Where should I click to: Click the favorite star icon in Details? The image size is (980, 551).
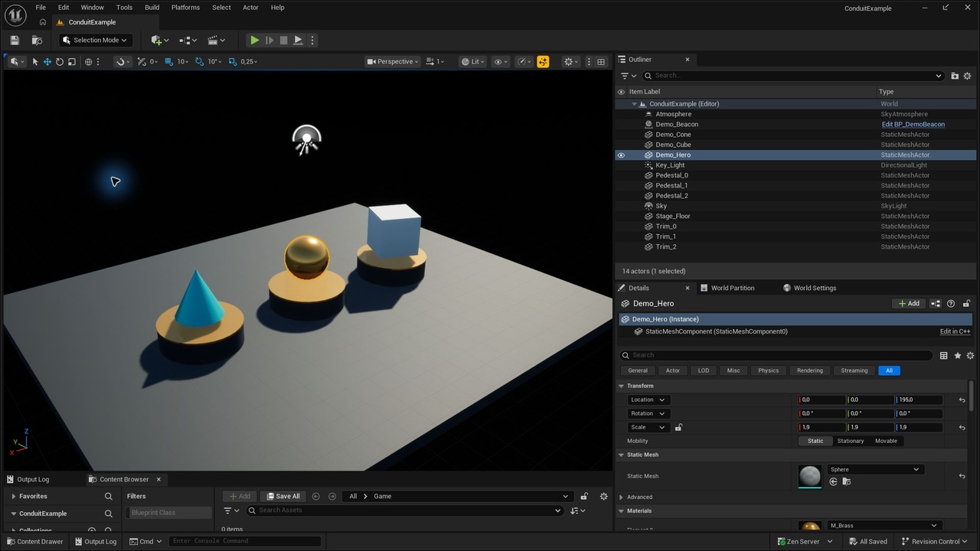pyautogui.click(x=957, y=355)
